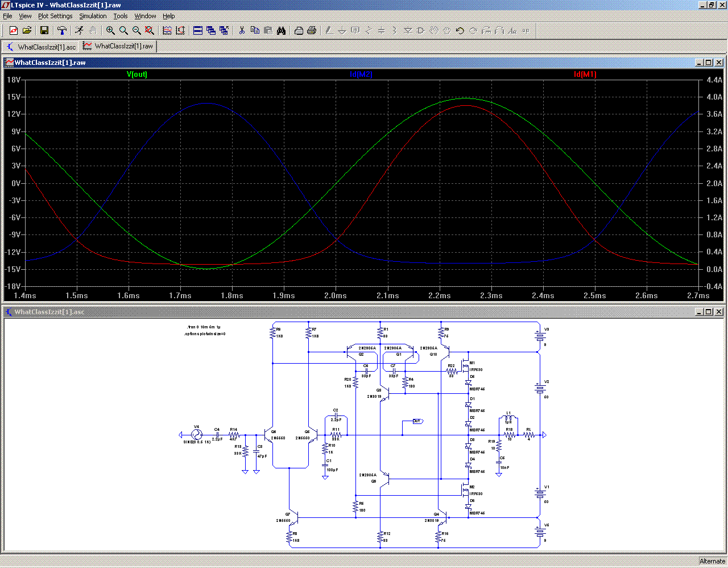Click the Copy icon
This screenshot has height=568, width=728.
[255, 31]
